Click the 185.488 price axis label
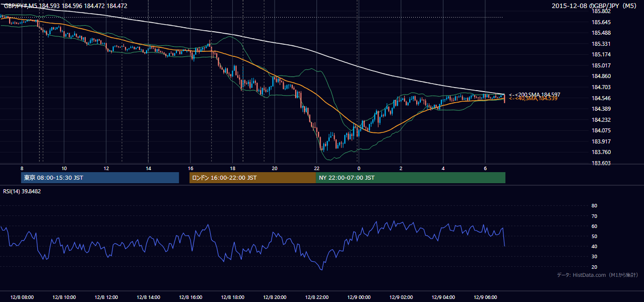 click(x=601, y=33)
